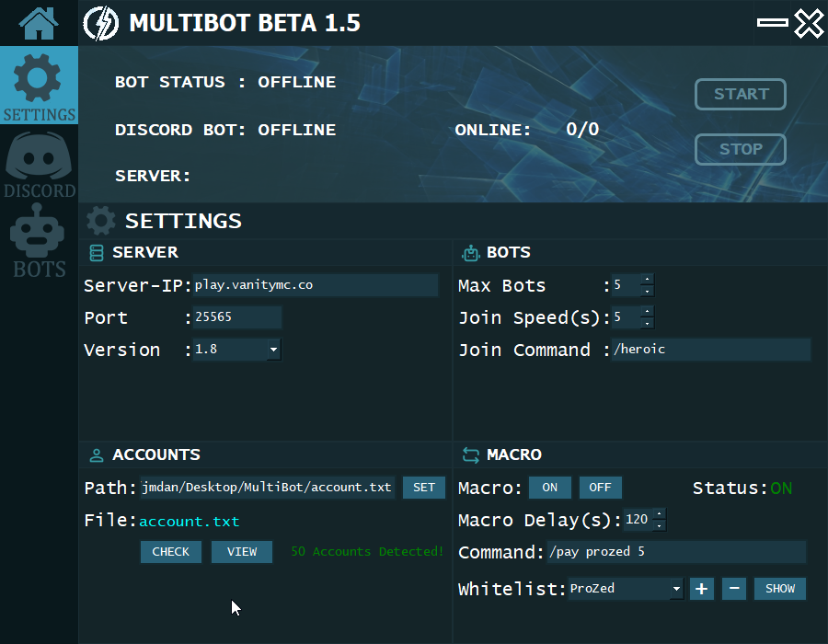Click the account.txt file link
This screenshot has height=644, width=828.
189,522
